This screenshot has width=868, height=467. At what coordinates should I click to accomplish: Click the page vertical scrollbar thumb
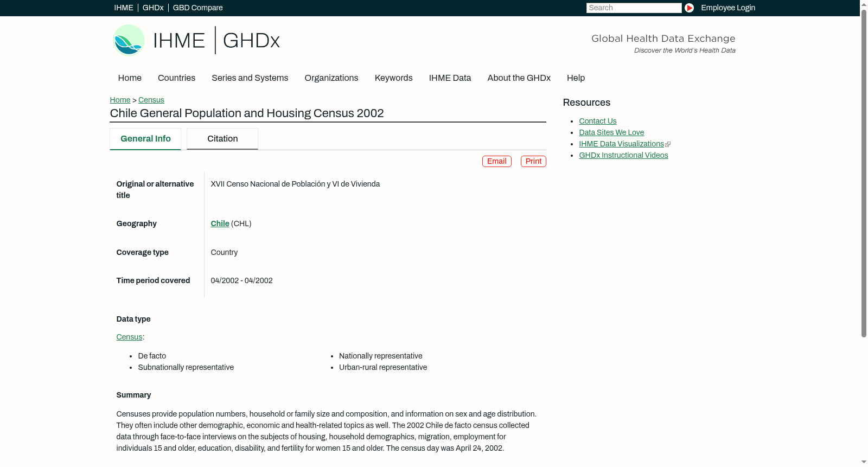864,173
